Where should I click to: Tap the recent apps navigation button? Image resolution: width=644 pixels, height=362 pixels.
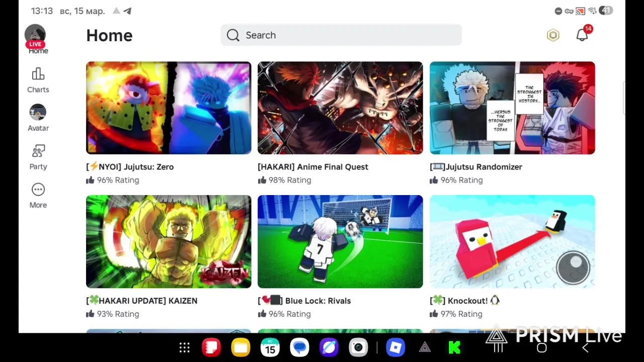498,348
